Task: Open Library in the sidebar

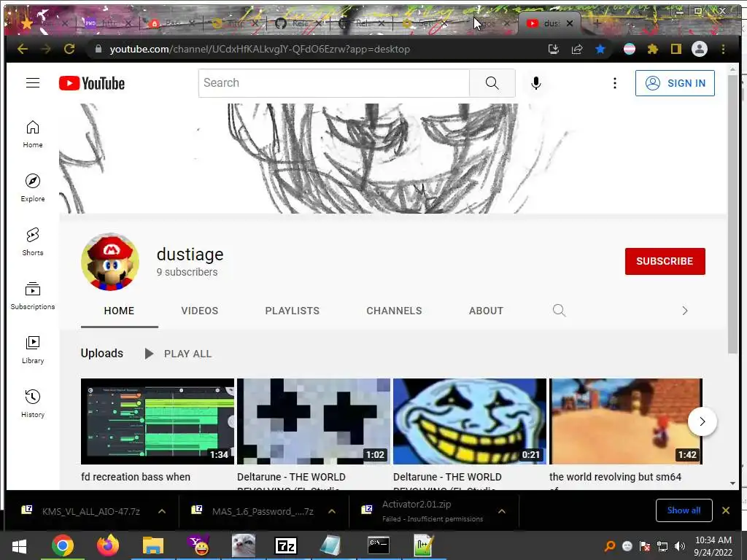Action: [32, 350]
